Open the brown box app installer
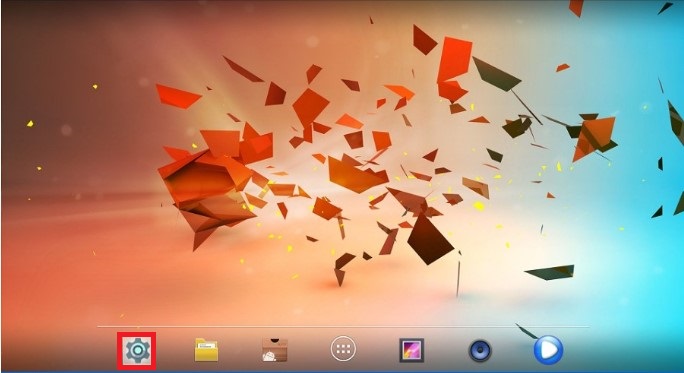This screenshot has height=373, width=684. click(275, 350)
